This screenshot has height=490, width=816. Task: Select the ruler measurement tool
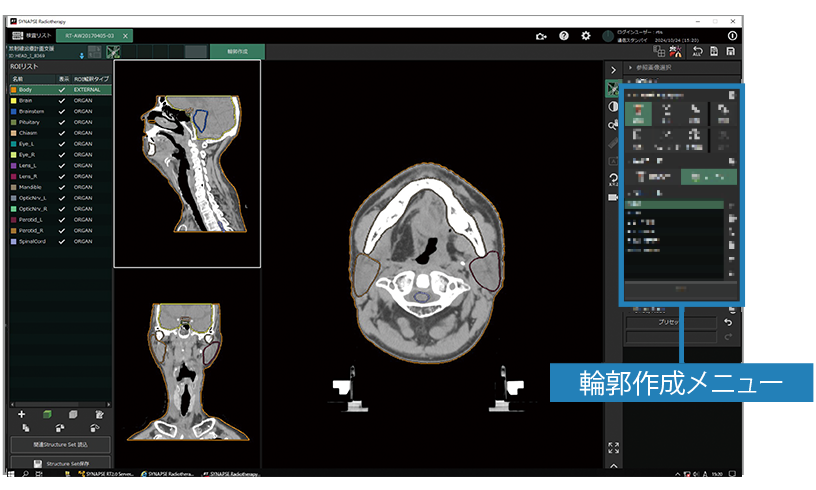click(613, 143)
